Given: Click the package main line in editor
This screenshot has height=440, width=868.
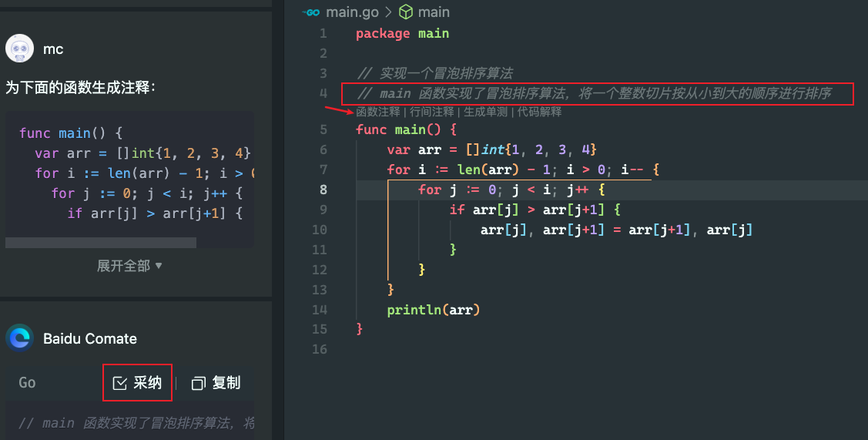Looking at the screenshot, I should [x=403, y=34].
